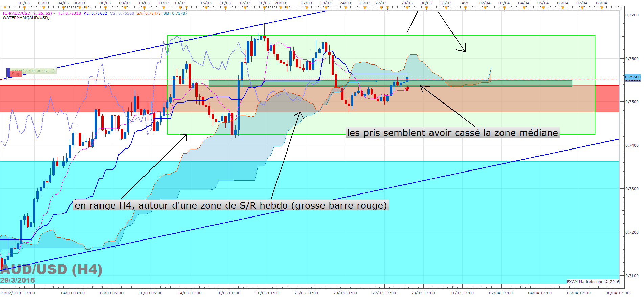Screen dimensions: 644x297
Task: Click the 07/04 label on top date scale
Action: [x=582, y=3]
